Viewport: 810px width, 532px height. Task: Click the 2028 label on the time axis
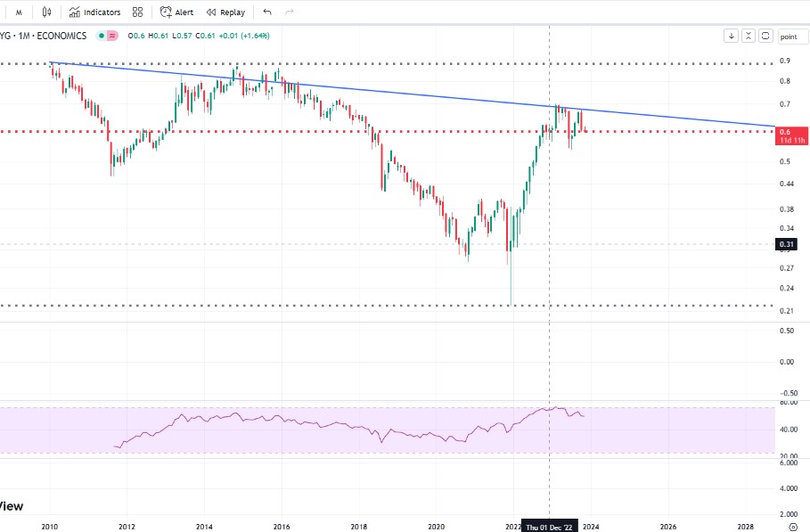pos(746,527)
